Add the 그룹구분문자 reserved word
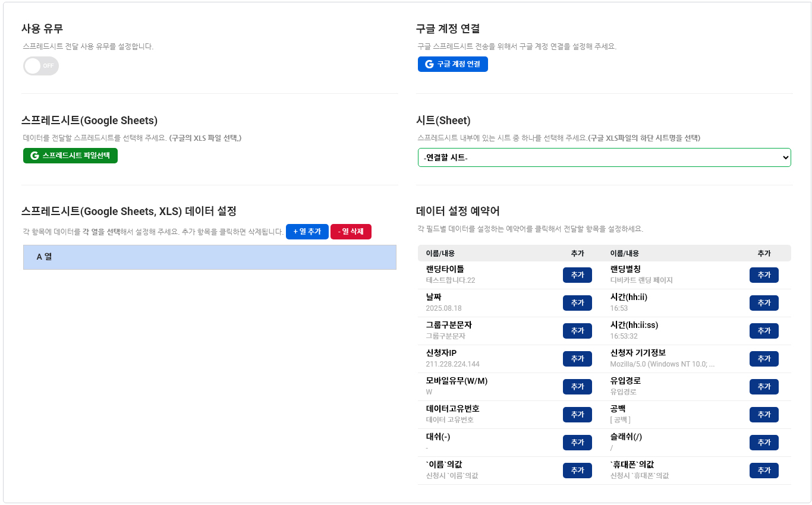The width and height of the screenshot is (812, 505). coord(577,331)
